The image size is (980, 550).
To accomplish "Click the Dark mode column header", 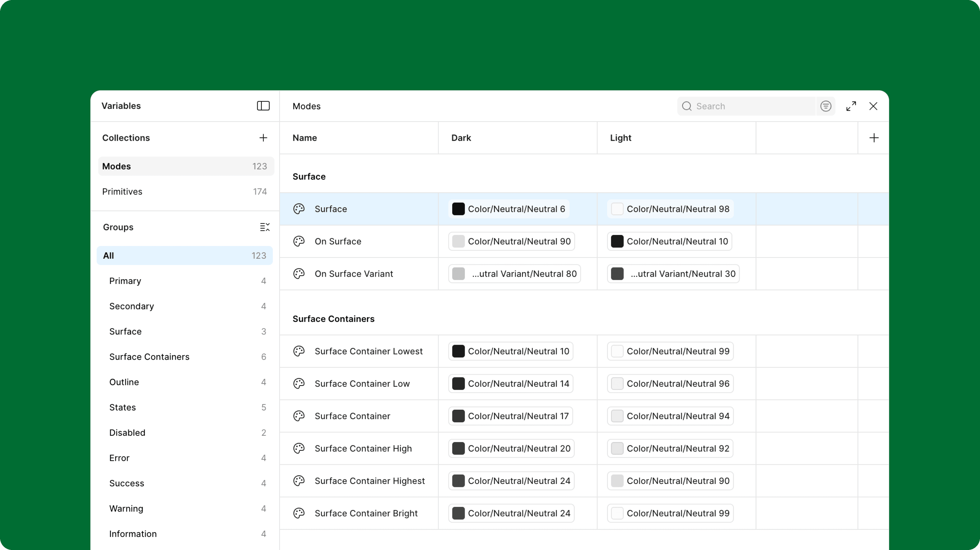I will coord(461,138).
